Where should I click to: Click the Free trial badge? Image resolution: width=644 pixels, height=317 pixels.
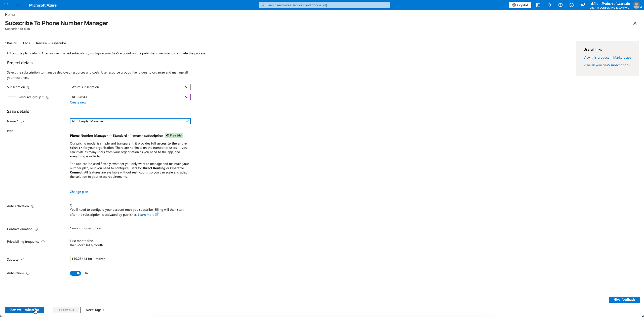tap(174, 135)
